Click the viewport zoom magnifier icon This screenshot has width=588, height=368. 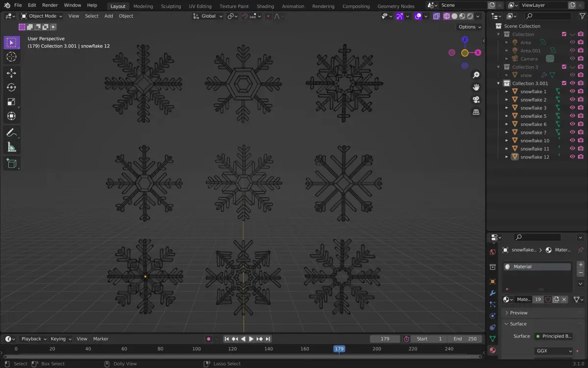(476, 75)
